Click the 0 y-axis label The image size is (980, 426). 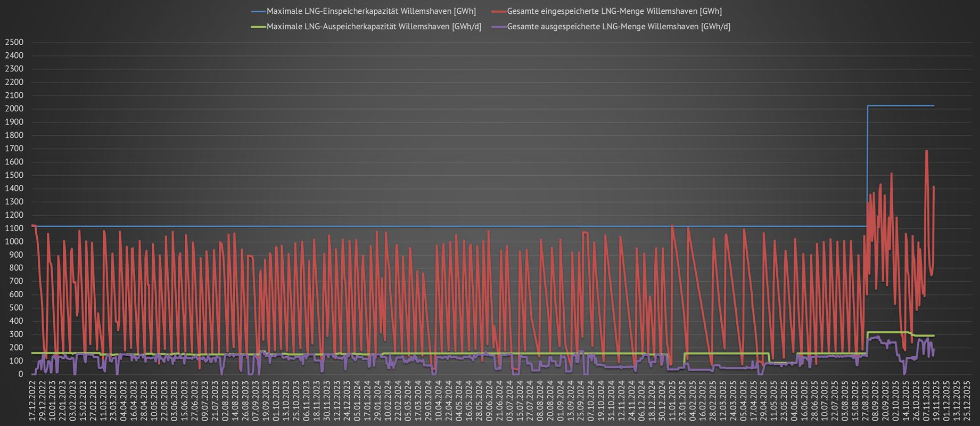point(21,374)
